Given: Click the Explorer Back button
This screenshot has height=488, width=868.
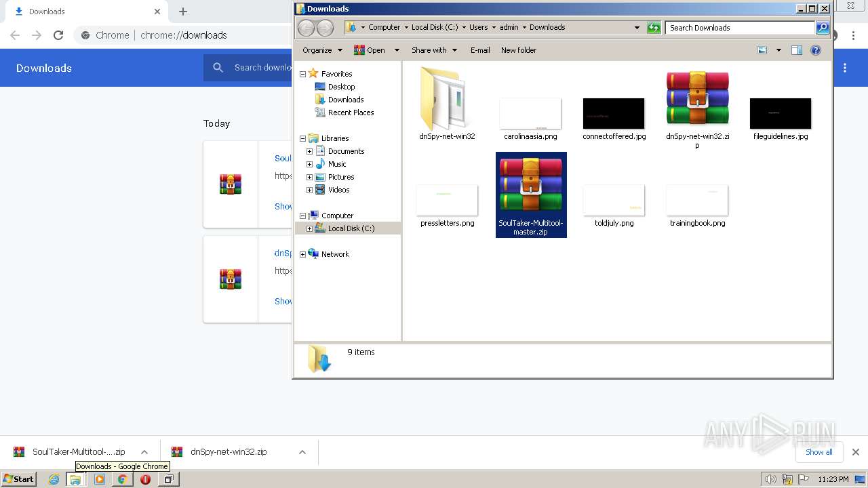Looking at the screenshot, I should pyautogui.click(x=307, y=28).
